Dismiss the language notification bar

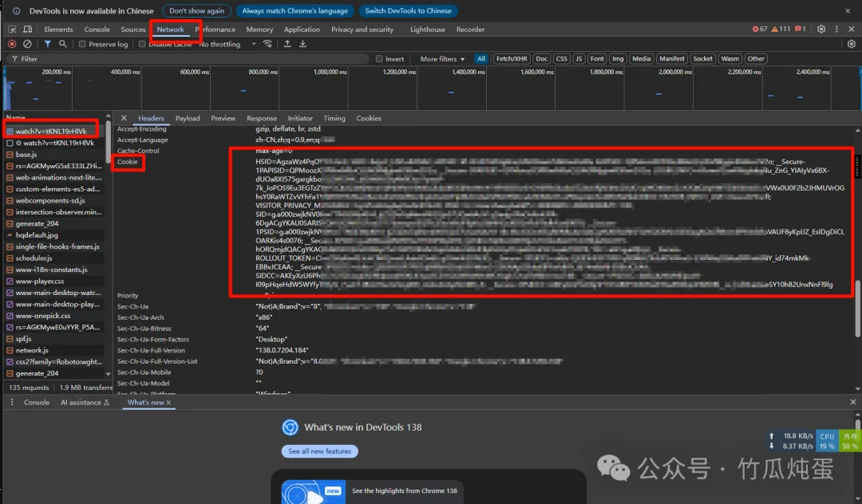point(847,10)
